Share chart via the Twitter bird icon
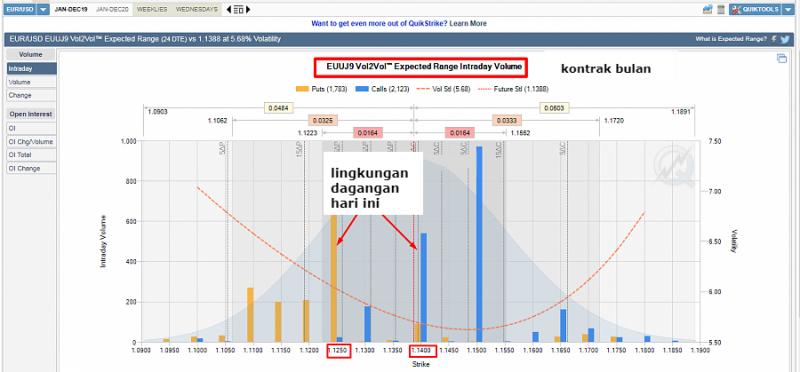 (785, 39)
